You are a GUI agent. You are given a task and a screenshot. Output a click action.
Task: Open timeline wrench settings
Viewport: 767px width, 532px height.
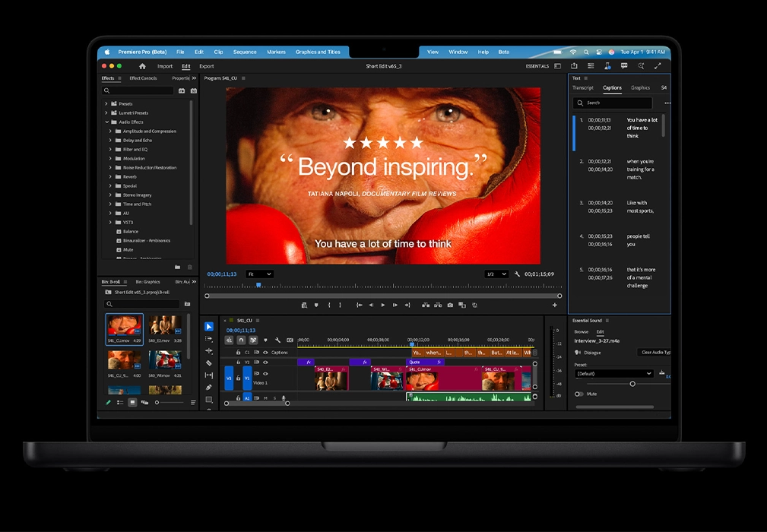tap(277, 340)
